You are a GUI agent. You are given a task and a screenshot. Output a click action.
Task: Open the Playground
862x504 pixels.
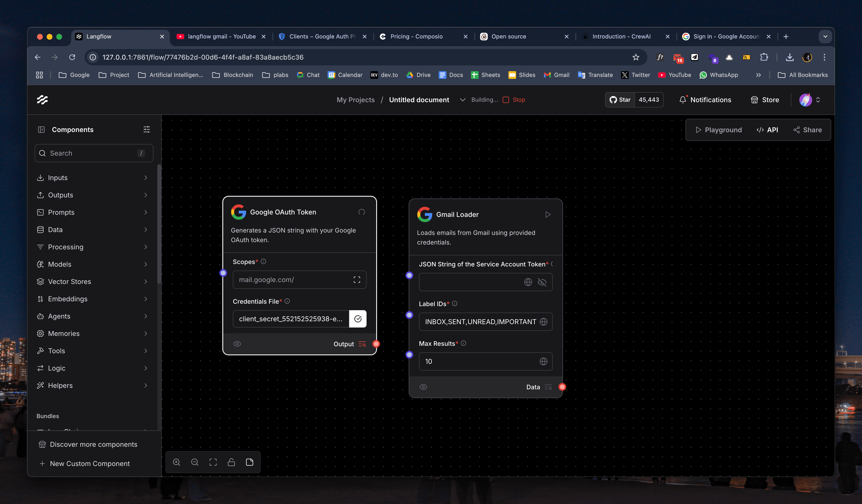point(719,130)
